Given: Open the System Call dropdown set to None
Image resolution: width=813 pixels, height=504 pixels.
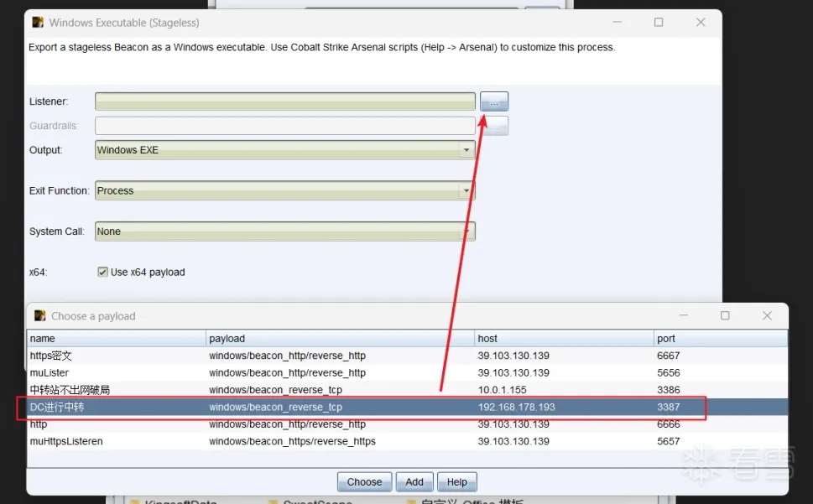Looking at the screenshot, I should [284, 231].
